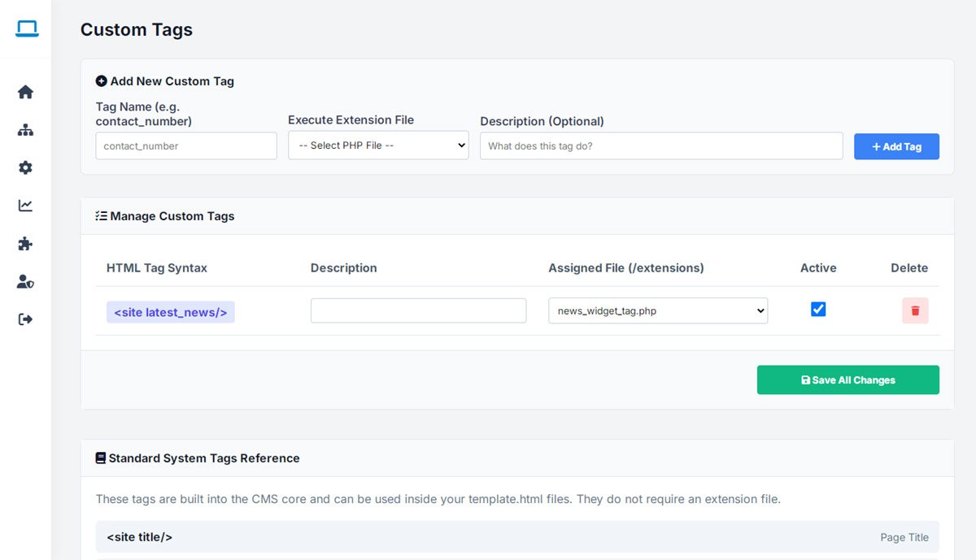Screen dimensions: 976x560
Task: Click the Manage Custom Tags heading
Action: [x=165, y=216]
